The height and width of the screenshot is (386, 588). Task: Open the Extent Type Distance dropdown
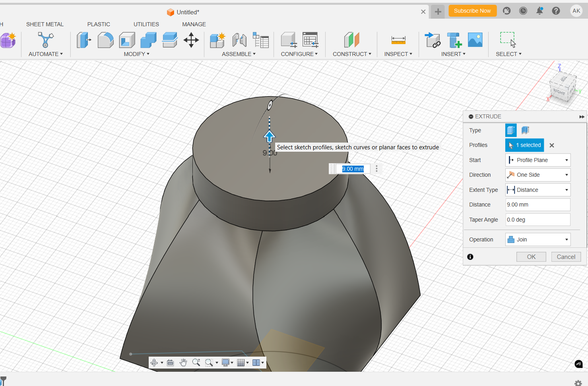[x=538, y=190]
